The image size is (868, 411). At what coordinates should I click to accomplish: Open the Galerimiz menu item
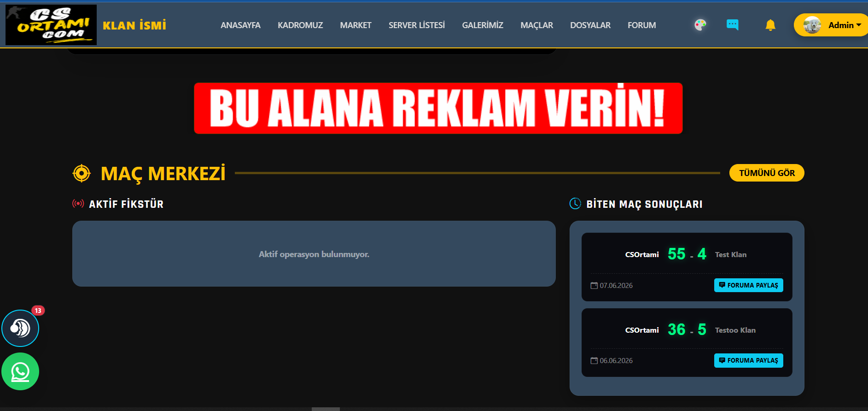coord(483,25)
